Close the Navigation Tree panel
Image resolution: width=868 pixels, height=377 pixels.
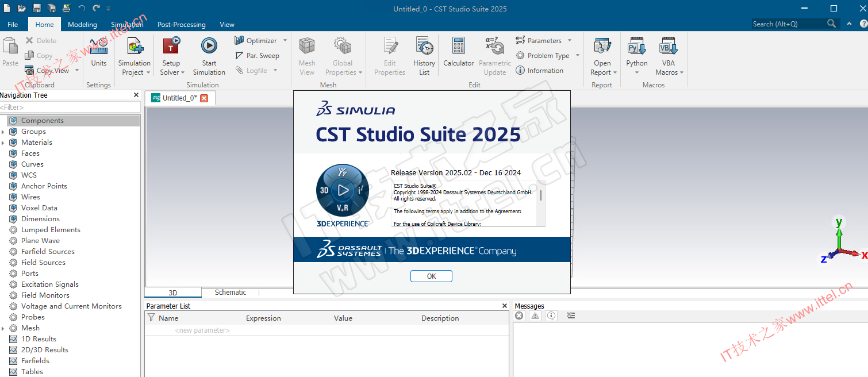(x=136, y=95)
